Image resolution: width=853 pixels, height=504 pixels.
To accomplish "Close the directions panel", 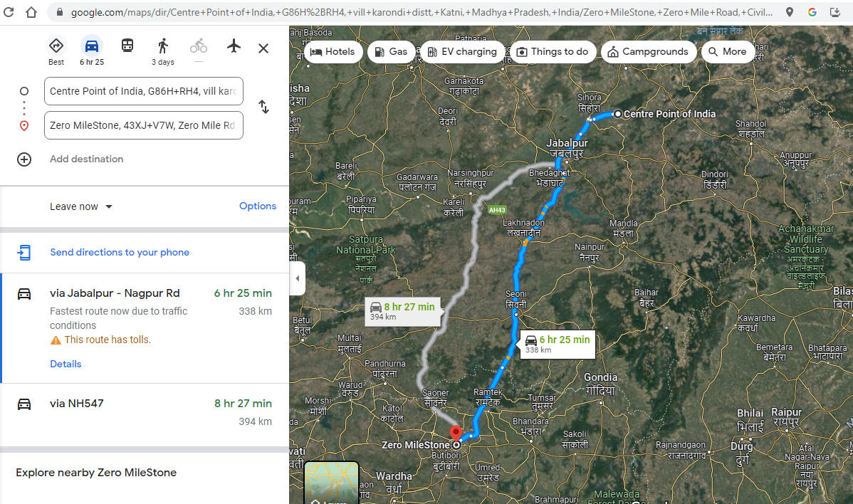I will click(263, 48).
